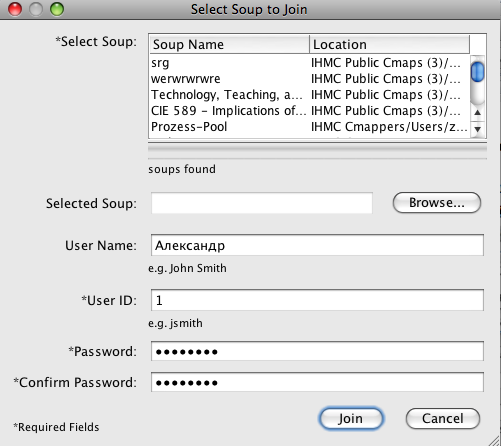The height and width of the screenshot is (446, 501).
Task: Focus the Password field
Action: pyautogui.click(x=317, y=351)
